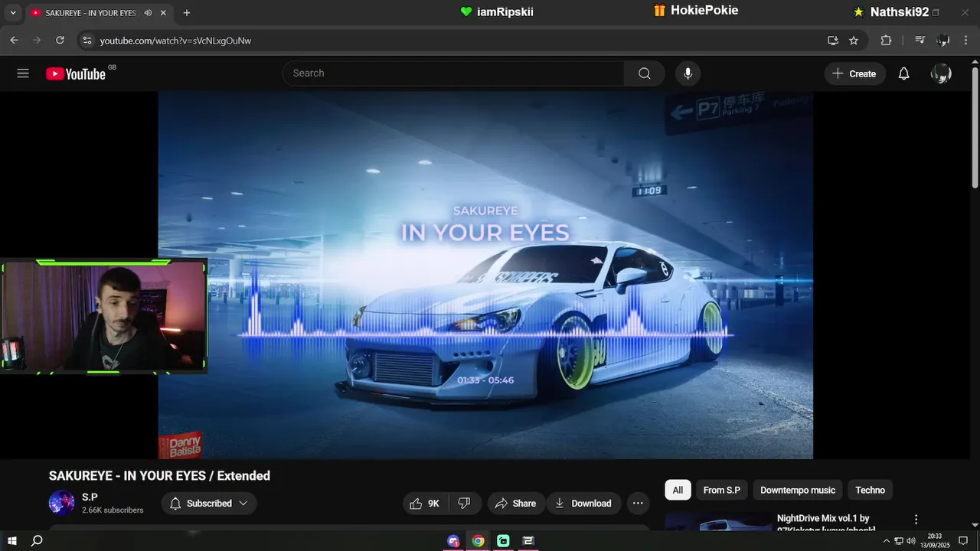Image resolution: width=980 pixels, height=551 pixels.
Task: Bookmark this page with the star
Action: tap(854, 41)
